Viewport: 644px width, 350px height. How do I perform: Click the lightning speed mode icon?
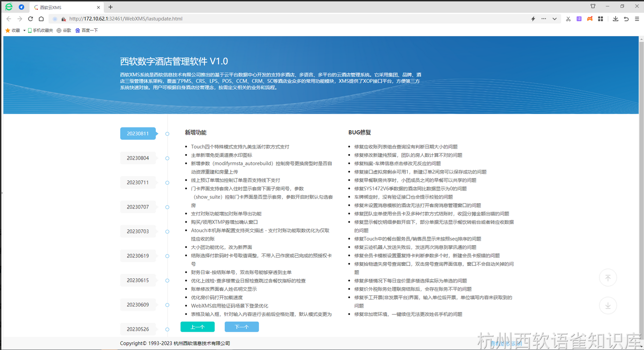pyautogui.click(x=533, y=19)
